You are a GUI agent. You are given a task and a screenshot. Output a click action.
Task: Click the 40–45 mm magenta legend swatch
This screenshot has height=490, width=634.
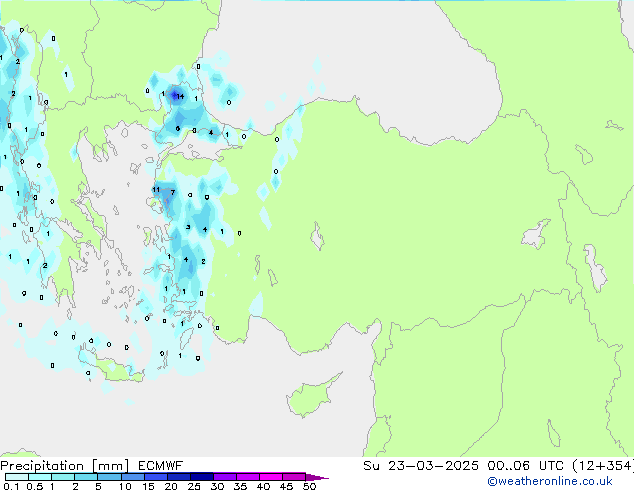pyautogui.click(x=271, y=477)
